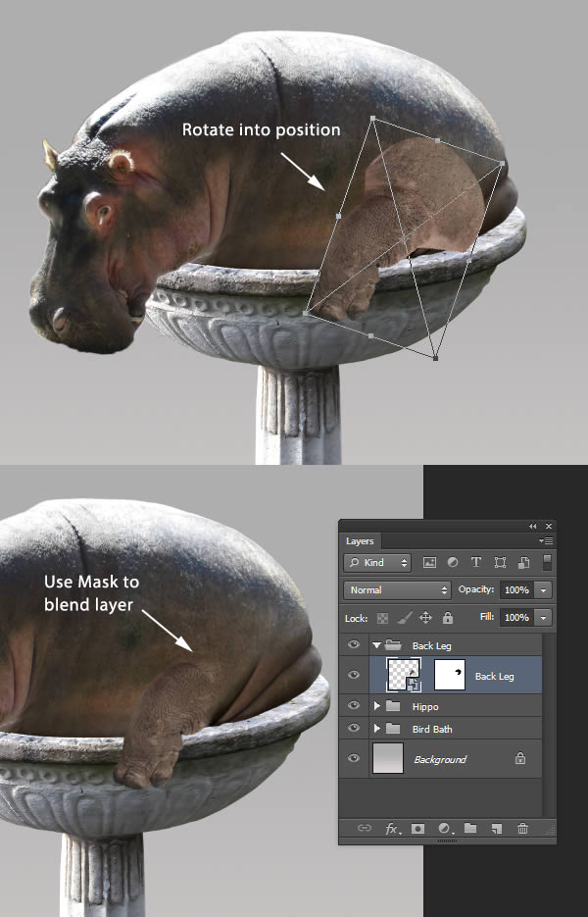Create new fill or adjustment layer
This screenshot has height=917, width=588.
pyautogui.click(x=445, y=828)
